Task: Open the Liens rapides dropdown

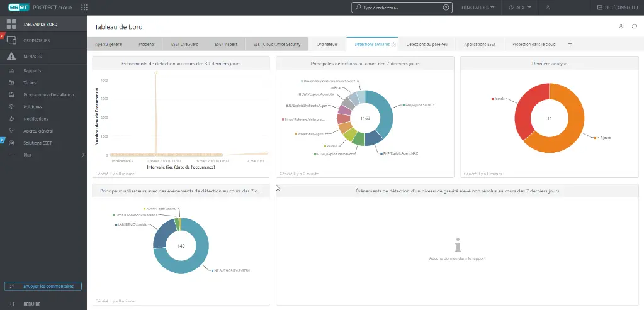Action: pyautogui.click(x=478, y=8)
